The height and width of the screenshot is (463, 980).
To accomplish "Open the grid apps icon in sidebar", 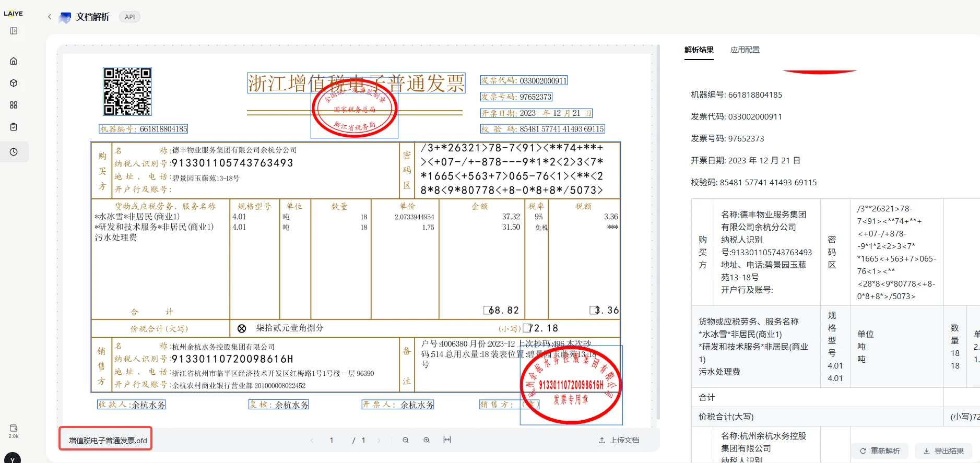I will (x=14, y=105).
